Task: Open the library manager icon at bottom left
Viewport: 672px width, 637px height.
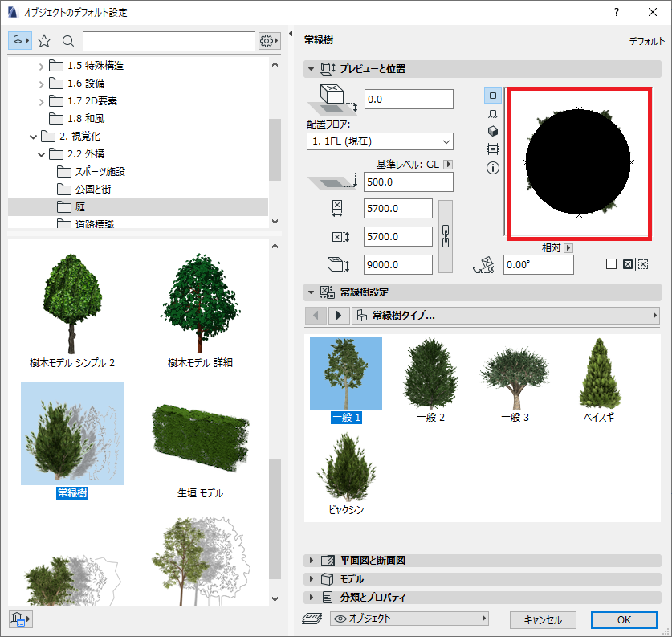Action: pyautogui.click(x=20, y=619)
